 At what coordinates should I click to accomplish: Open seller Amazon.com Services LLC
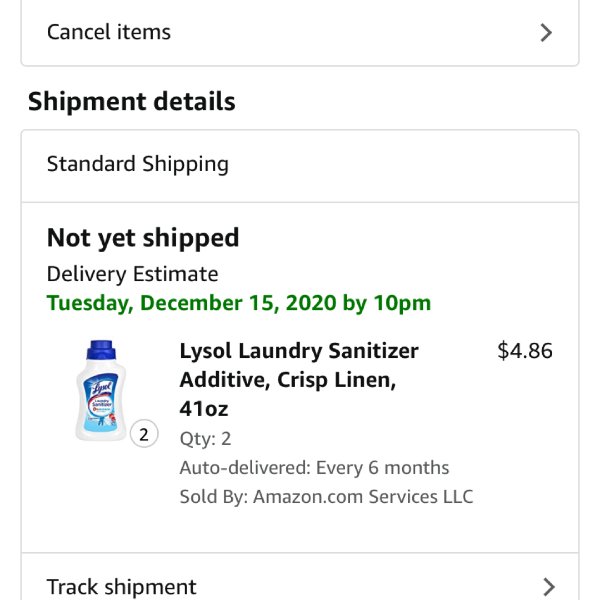(x=363, y=497)
